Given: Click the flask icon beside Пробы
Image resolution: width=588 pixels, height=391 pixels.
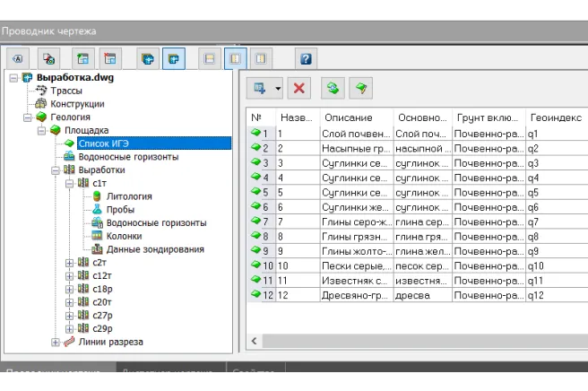Looking at the screenshot, I should pos(98,209).
